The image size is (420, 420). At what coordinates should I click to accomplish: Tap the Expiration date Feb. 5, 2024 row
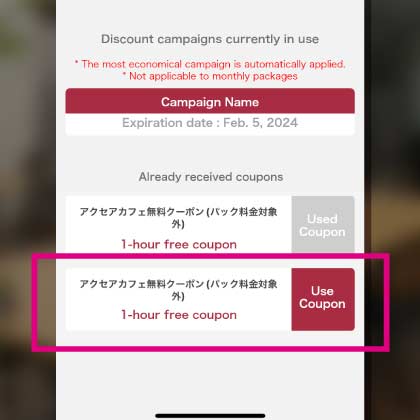(x=210, y=123)
